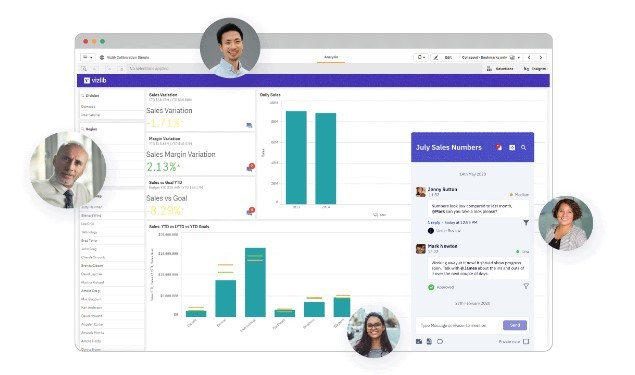The image size is (635, 375).
Task: Click the search icon in July Sales Numbers header
Action: tap(523, 148)
